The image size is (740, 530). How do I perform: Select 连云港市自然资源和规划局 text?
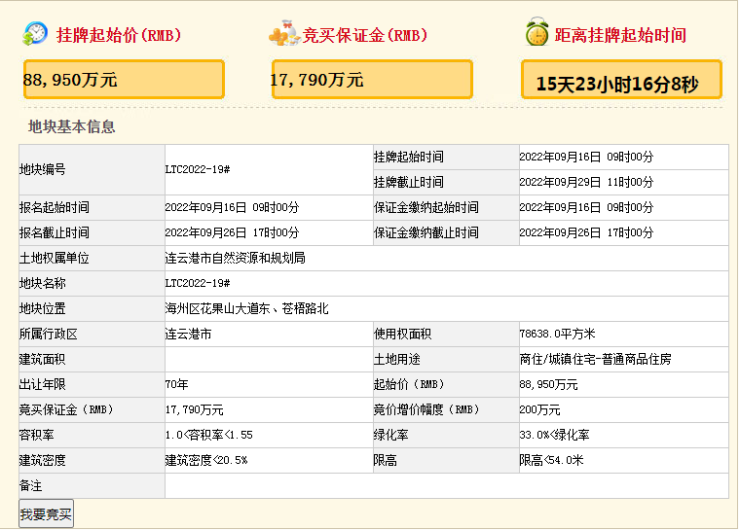tap(235, 258)
